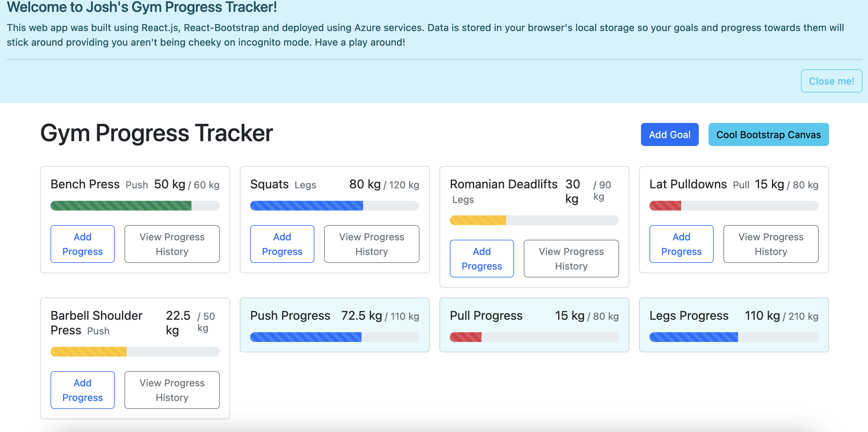Click the Push Progress summary card
868x432 pixels.
334,324
